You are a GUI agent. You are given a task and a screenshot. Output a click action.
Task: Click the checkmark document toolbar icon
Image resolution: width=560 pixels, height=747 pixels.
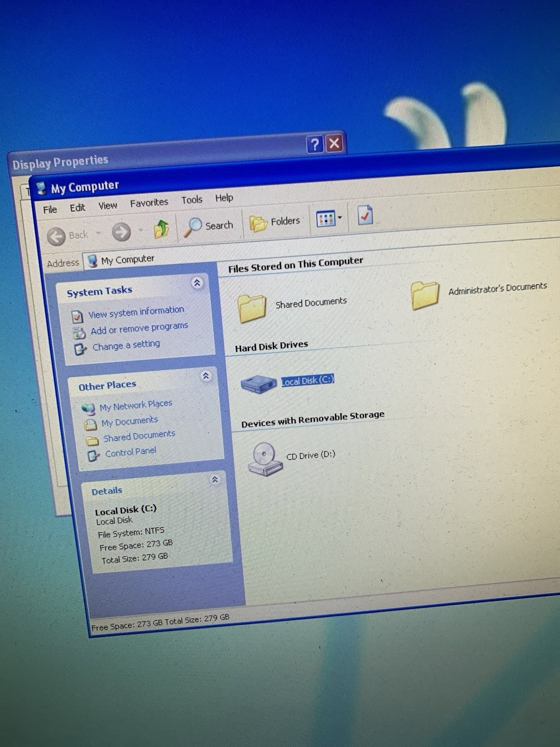point(365,215)
